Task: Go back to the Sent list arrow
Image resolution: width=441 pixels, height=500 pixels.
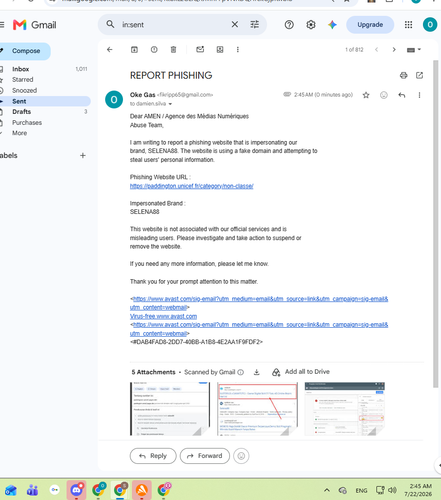Action: (x=110, y=50)
